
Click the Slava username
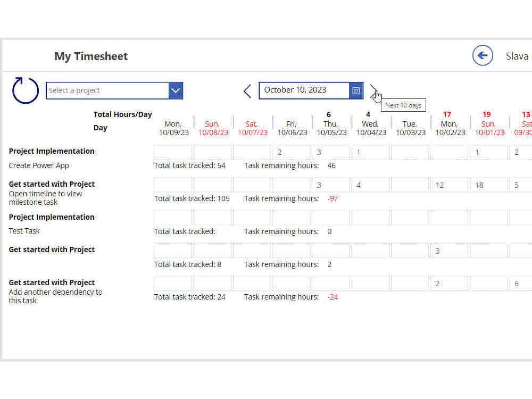[517, 55]
